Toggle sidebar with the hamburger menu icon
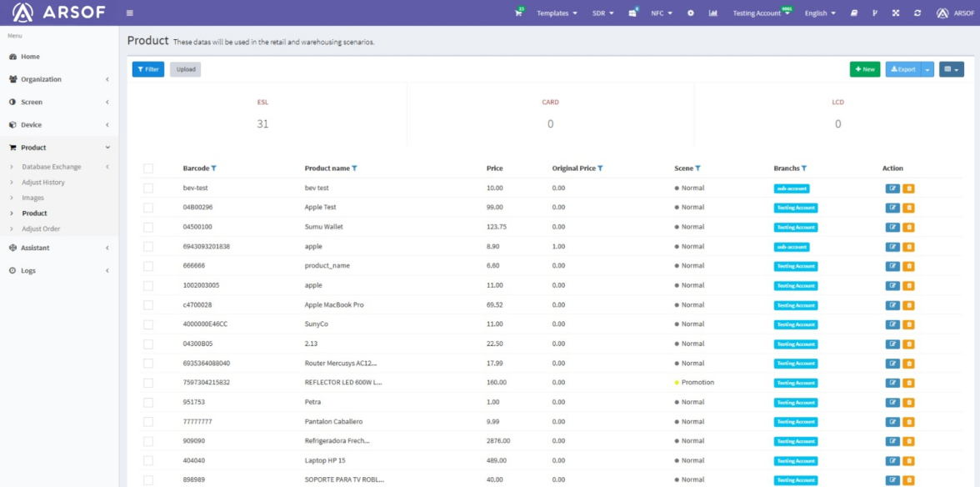 (x=129, y=13)
